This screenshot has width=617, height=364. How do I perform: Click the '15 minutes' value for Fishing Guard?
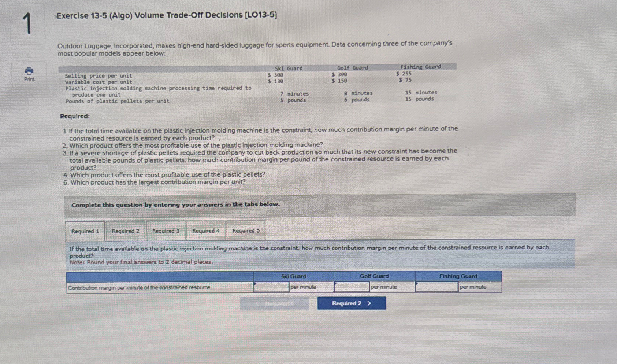point(421,93)
